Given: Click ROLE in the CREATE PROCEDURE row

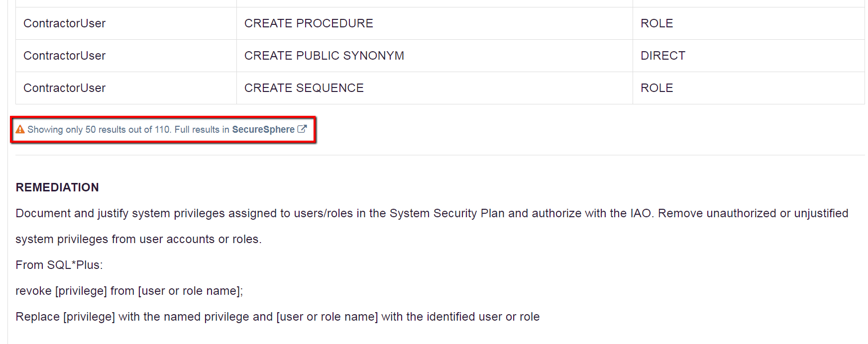Looking at the screenshot, I should 656,23.
